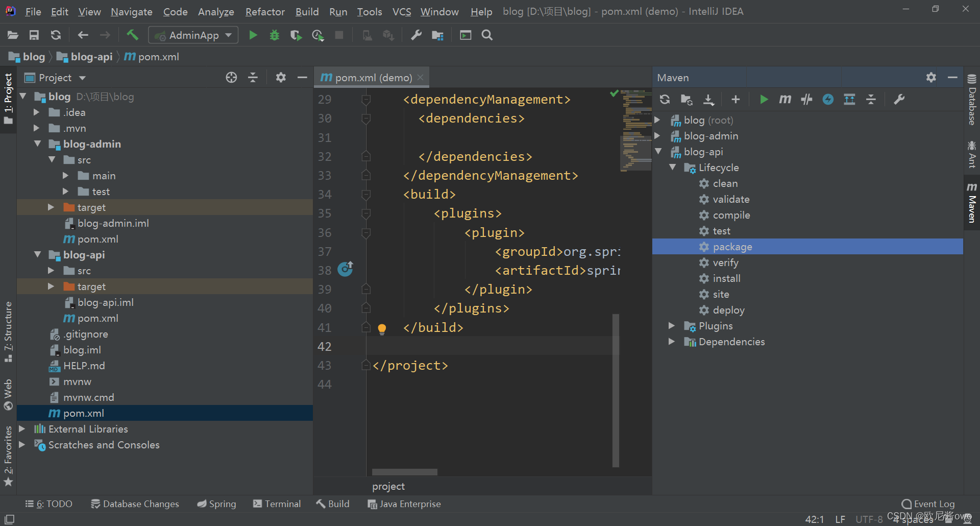Open the File menu
The image size is (980, 526).
pos(33,11)
